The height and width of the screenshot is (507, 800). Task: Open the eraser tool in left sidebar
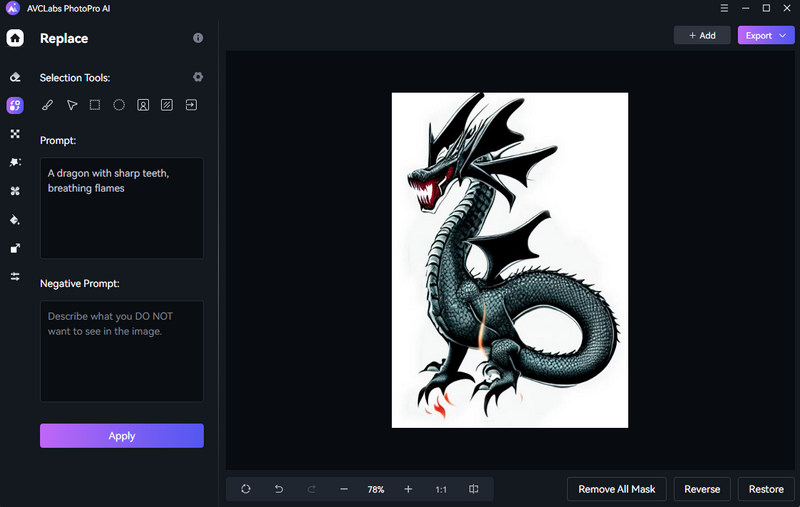[15, 77]
